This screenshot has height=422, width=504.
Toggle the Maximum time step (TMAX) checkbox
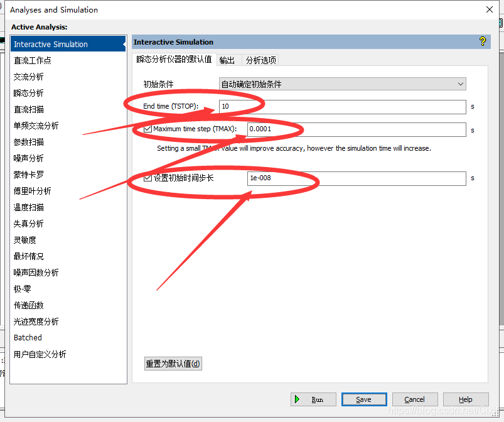coord(148,129)
